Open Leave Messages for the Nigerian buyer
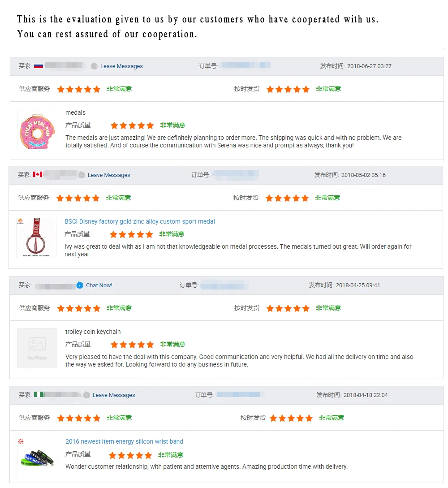448x488 pixels. [x=114, y=395]
